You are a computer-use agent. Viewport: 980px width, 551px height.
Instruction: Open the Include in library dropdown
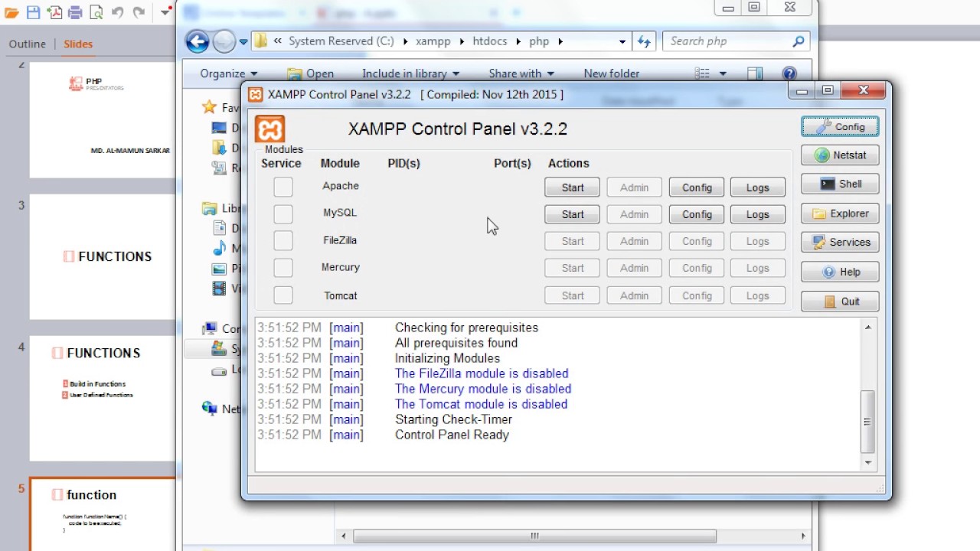410,73
